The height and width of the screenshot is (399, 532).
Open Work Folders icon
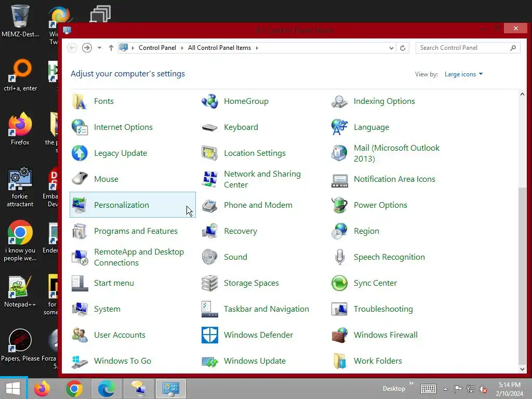click(339, 361)
